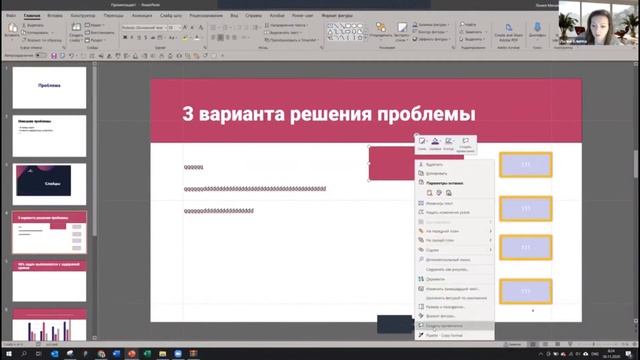Image resolution: width=640 pixels, height=360 pixels.
Task: Click the Undo icon in quick access toolbar
Action: point(71,56)
